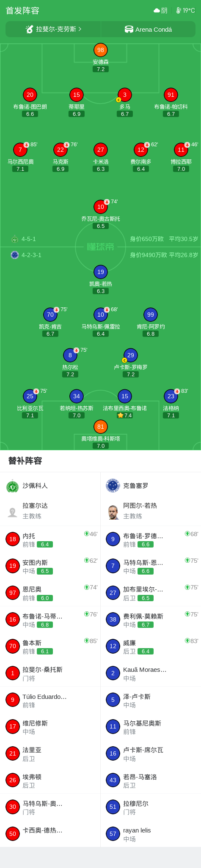Tap the 4-2-3-1 formation label
The height and width of the screenshot is (868, 201).
pyautogui.click(x=32, y=255)
